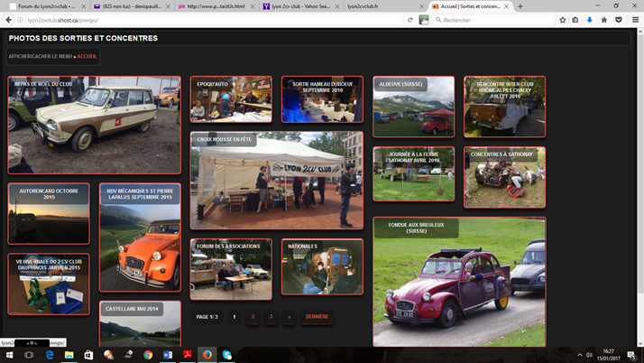This screenshot has width=644, height=363.
Task: Open the Windows Start menu
Action: click(x=9, y=355)
